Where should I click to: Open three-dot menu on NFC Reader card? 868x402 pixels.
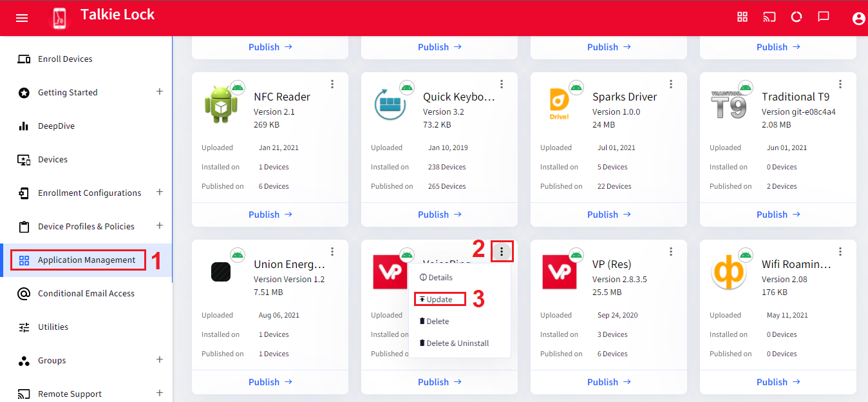pyautogui.click(x=332, y=84)
